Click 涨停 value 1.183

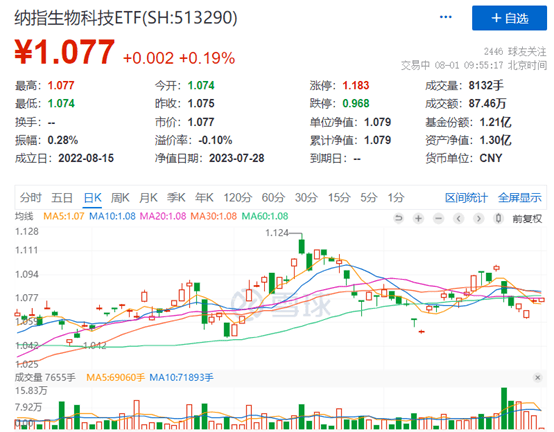(356, 85)
